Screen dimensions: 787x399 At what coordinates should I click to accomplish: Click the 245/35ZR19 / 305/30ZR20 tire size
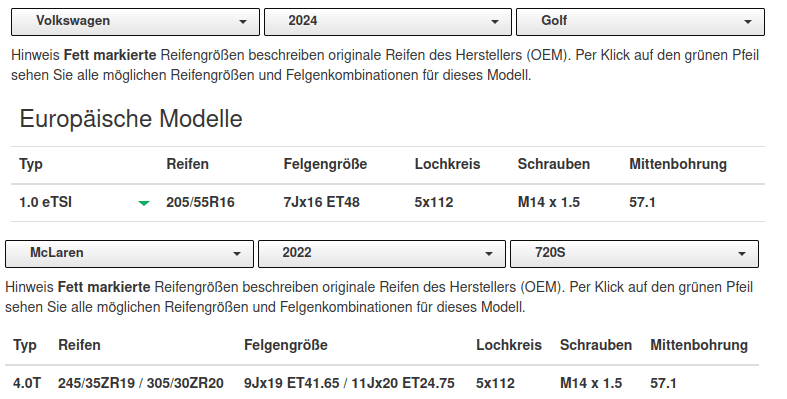click(x=141, y=383)
